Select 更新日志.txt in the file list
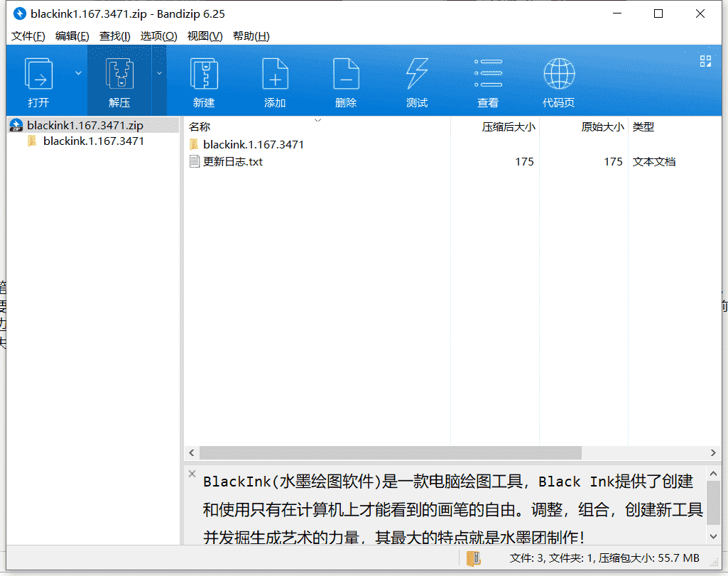The image size is (728, 576). pos(233,161)
